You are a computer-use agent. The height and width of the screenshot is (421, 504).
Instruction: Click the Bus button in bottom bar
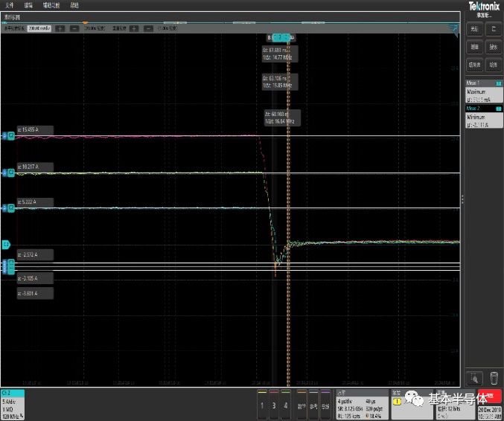(325, 405)
